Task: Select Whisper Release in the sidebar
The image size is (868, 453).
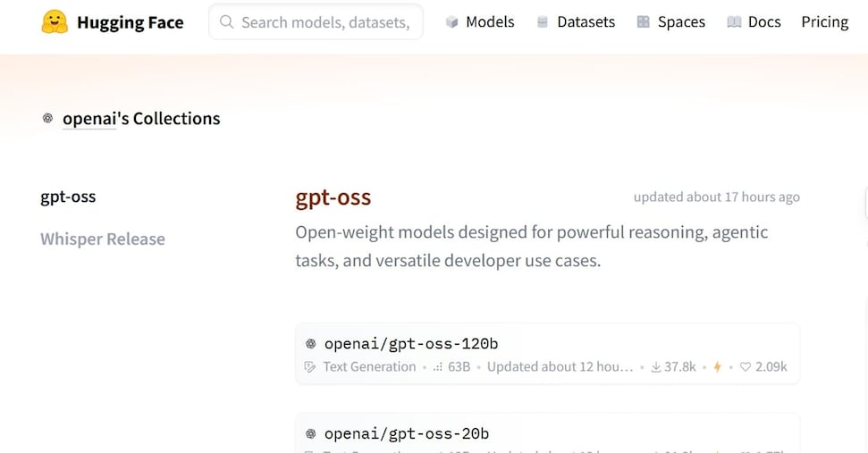Action: [x=103, y=239]
